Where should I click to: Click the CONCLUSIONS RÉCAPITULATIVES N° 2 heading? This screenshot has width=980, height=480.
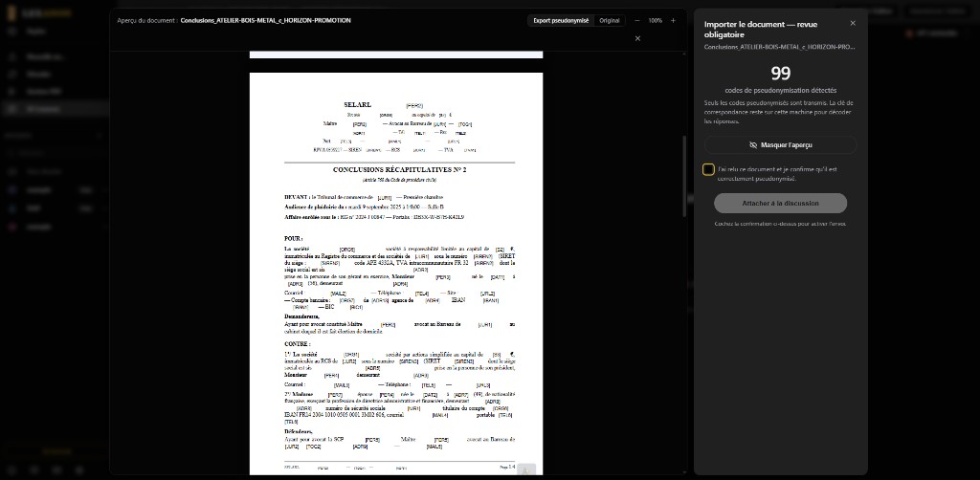(x=399, y=170)
